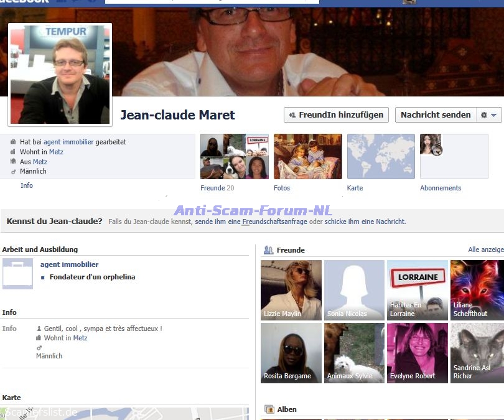Click the Info link under profile details
504x420 pixels.
tap(27, 185)
